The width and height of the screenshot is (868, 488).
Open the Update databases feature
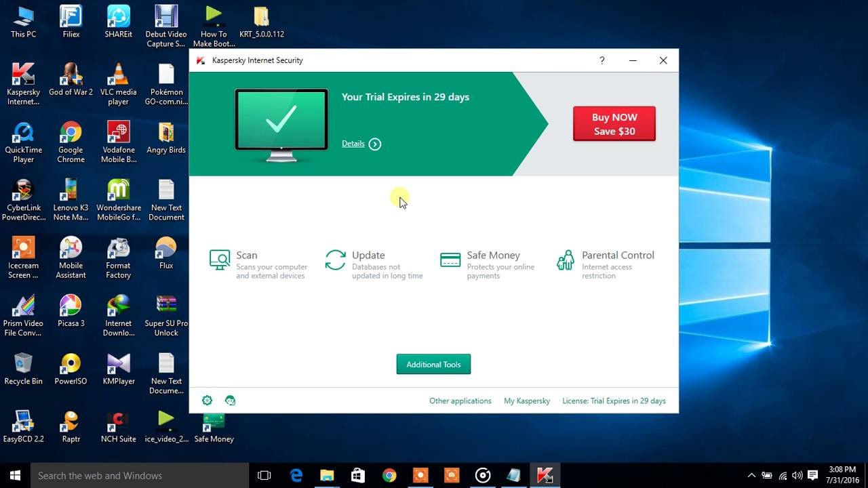click(374, 264)
